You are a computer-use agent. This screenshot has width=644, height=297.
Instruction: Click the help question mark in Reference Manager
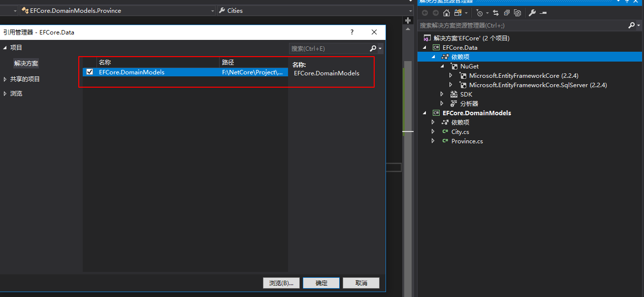point(352,32)
